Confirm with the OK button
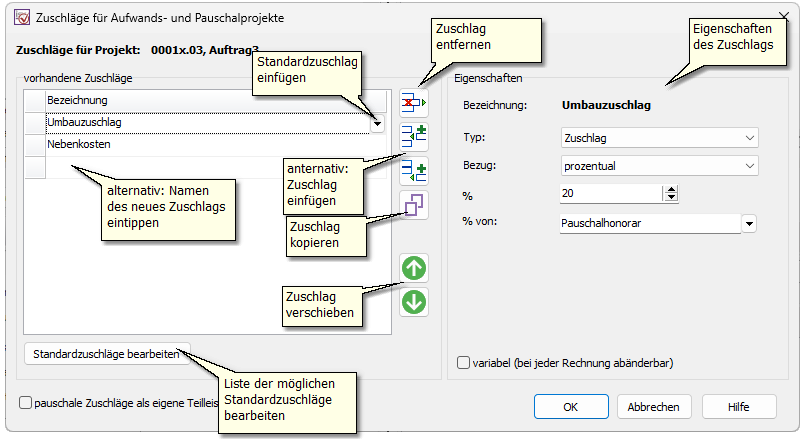This screenshot has width=800, height=441. 570,407
